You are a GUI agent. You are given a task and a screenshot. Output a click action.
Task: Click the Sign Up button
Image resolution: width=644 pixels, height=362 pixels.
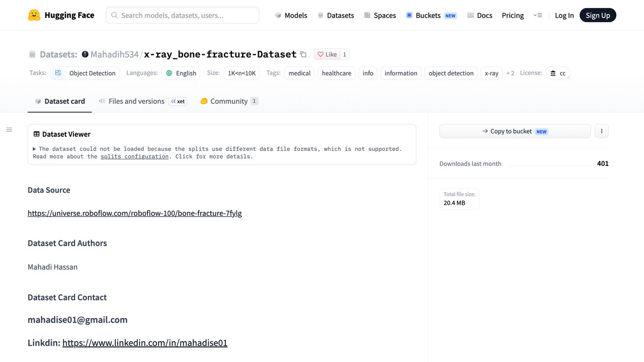point(598,16)
